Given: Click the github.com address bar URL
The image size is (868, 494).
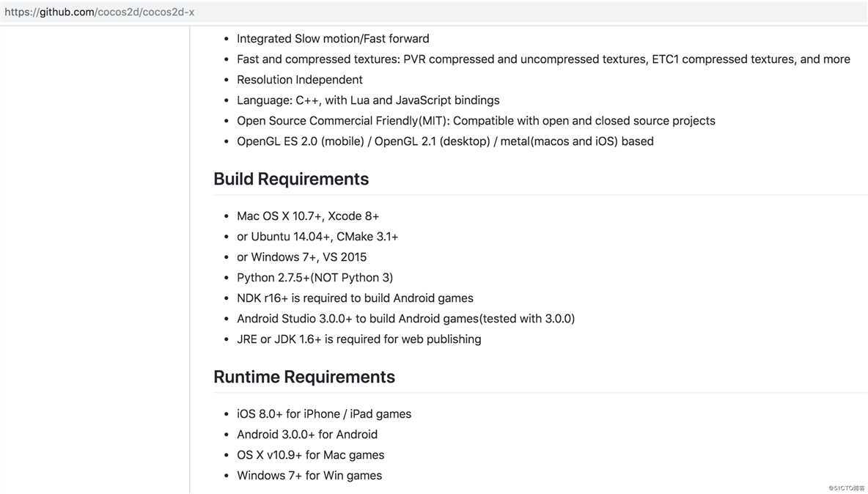Looking at the screenshot, I should coord(100,12).
